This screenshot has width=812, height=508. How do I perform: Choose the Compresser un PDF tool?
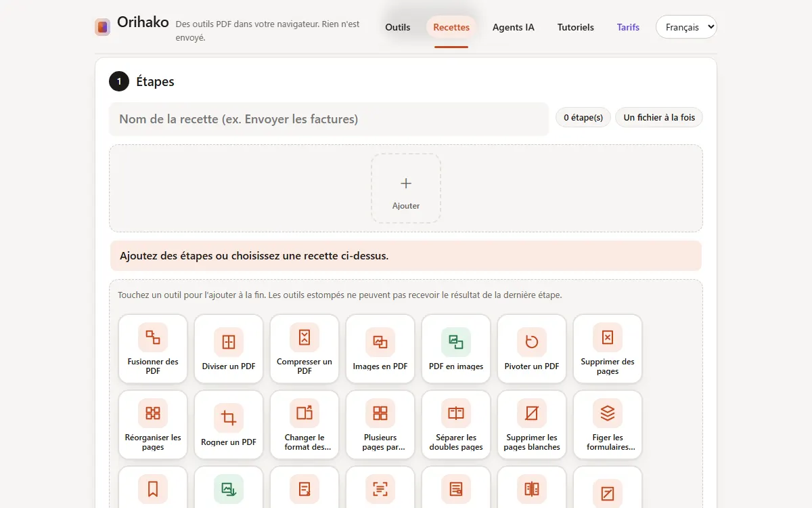pos(304,349)
